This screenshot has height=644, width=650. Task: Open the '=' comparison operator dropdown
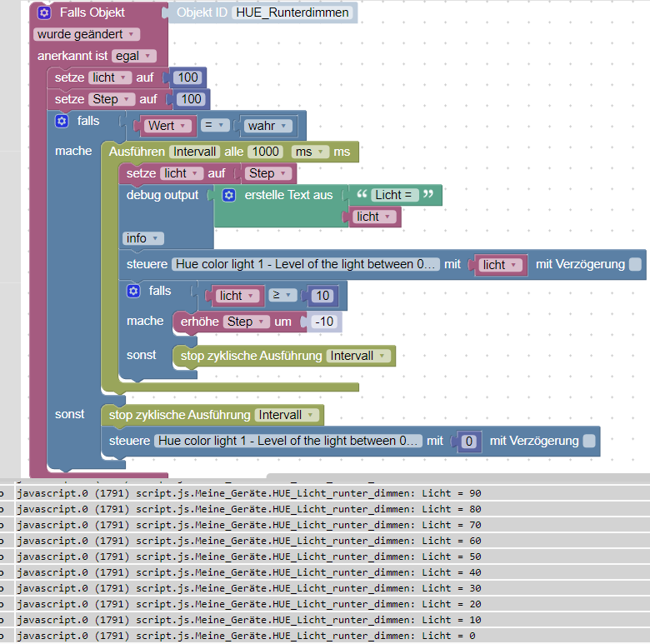point(215,125)
